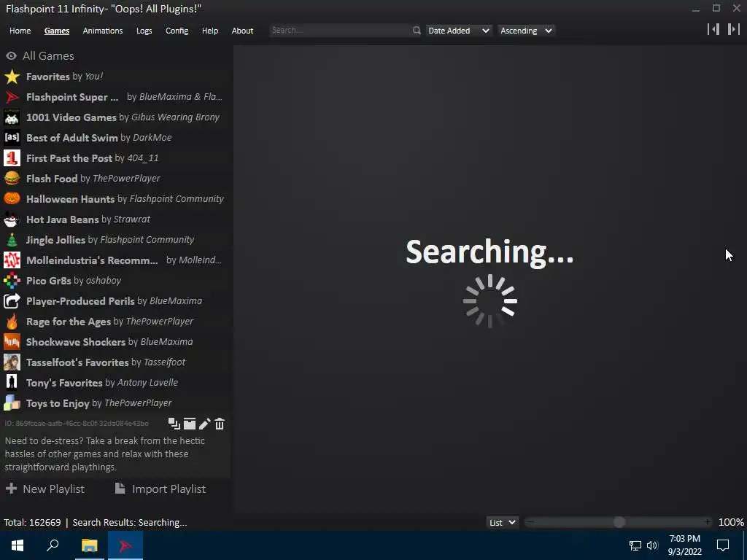Click the Total: 162669 status text
This screenshot has width=747, height=560.
coord(32,522)
